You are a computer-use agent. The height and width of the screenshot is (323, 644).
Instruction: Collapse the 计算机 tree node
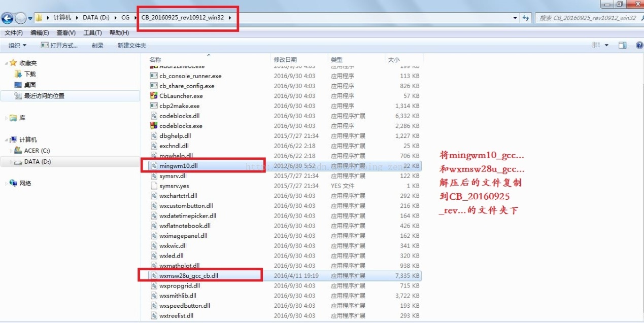pos(7,139)
